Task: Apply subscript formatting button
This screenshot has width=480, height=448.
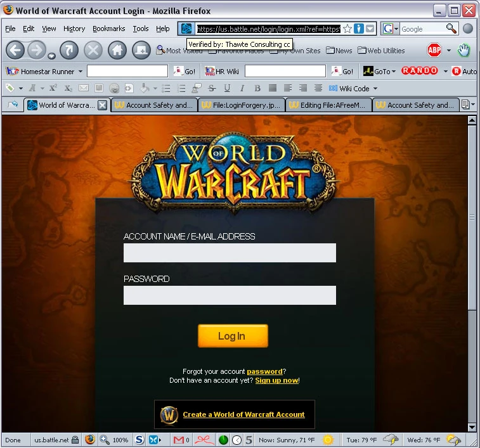Action: [68, 89]
